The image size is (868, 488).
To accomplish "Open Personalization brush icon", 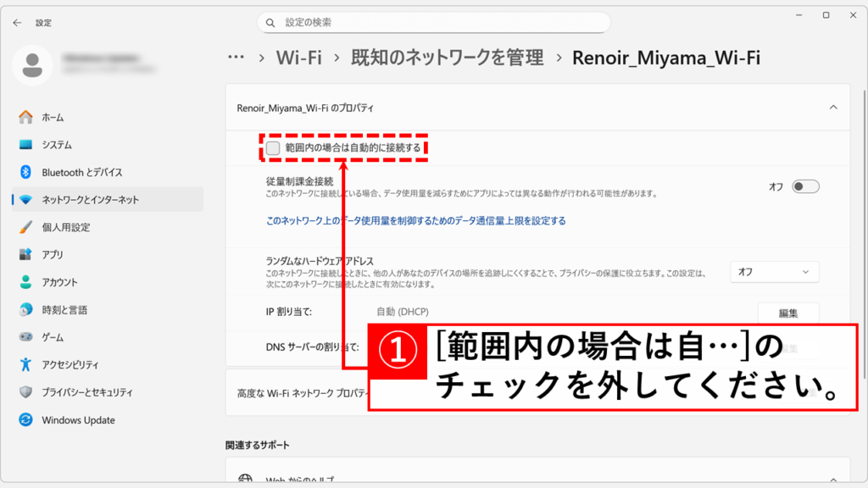I will pyautogui.click(x=25, y=227).
